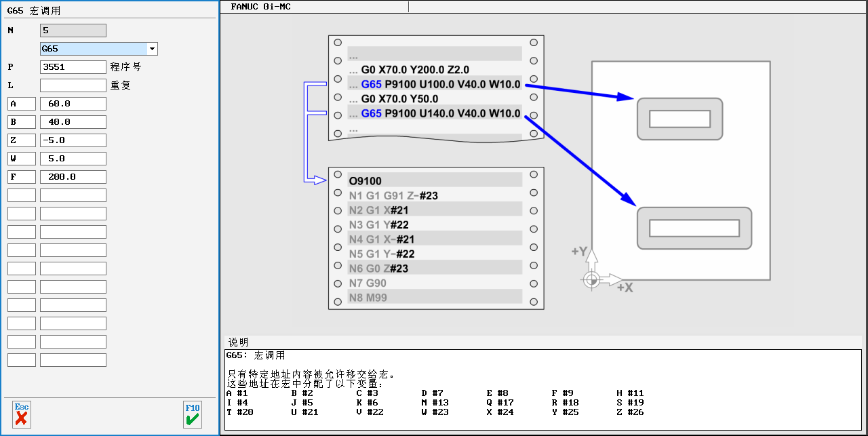Click the address letter box labeled A
Screen dimensions: 868x436
tap(22, 104)
